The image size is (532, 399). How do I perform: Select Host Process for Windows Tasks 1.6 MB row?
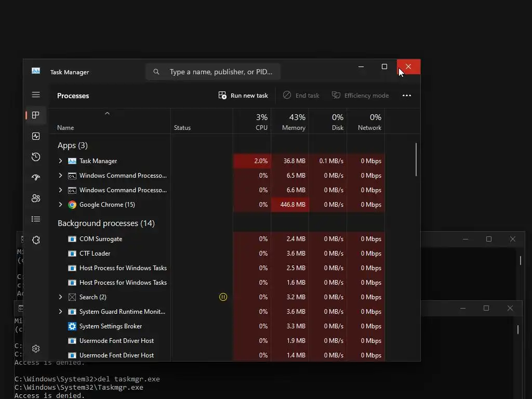(217, 283)
